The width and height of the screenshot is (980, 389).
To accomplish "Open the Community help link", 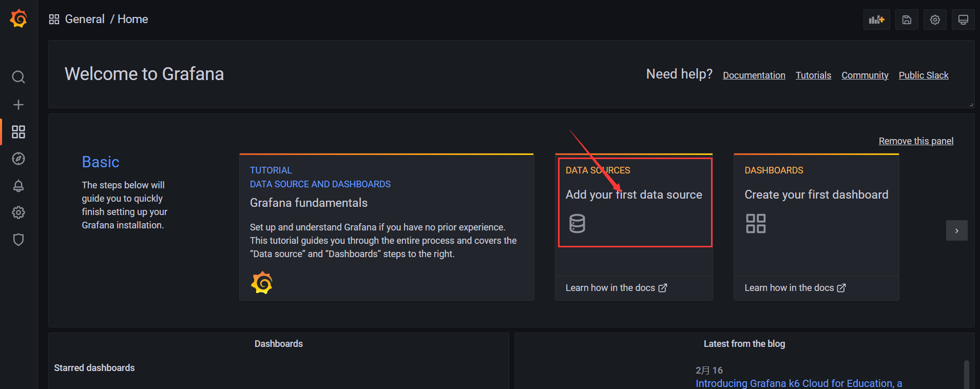I will coord(865,75).
